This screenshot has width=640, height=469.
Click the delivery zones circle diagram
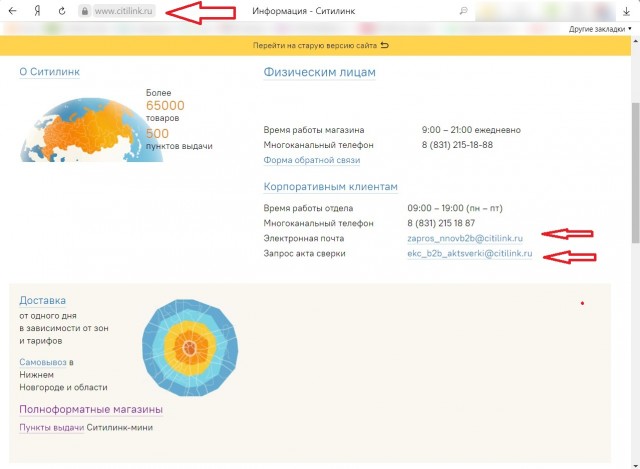point(190,348)
